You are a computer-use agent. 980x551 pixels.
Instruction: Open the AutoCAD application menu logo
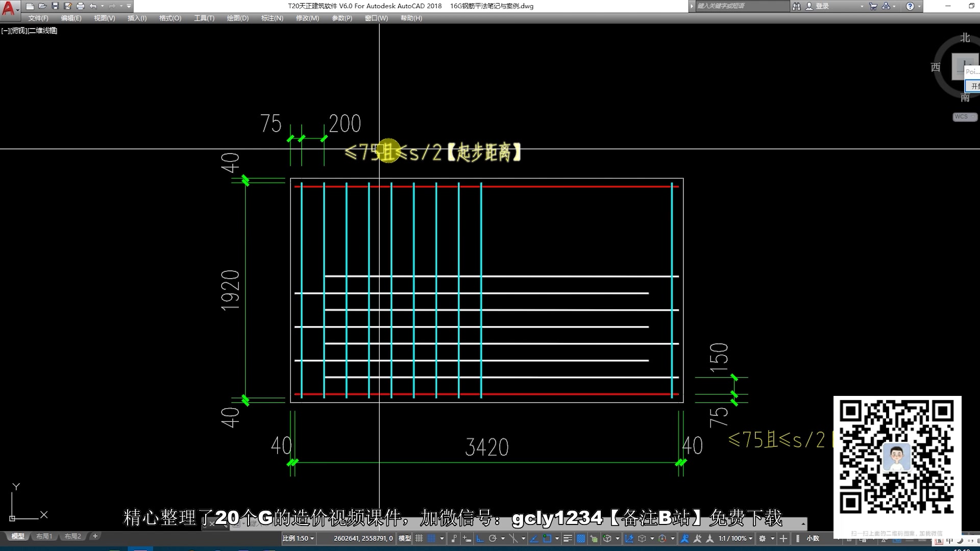click(x=9, y=8)
